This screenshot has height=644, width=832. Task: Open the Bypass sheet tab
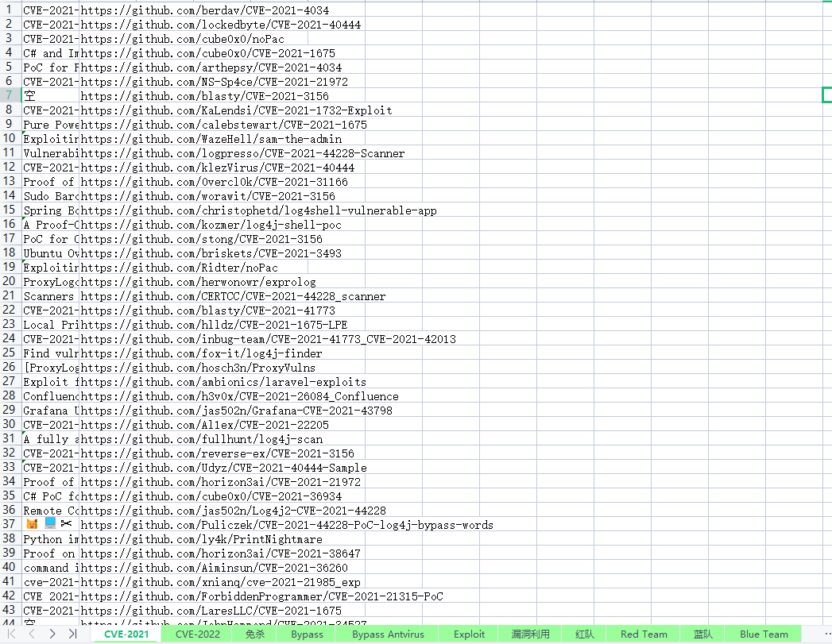307,634
